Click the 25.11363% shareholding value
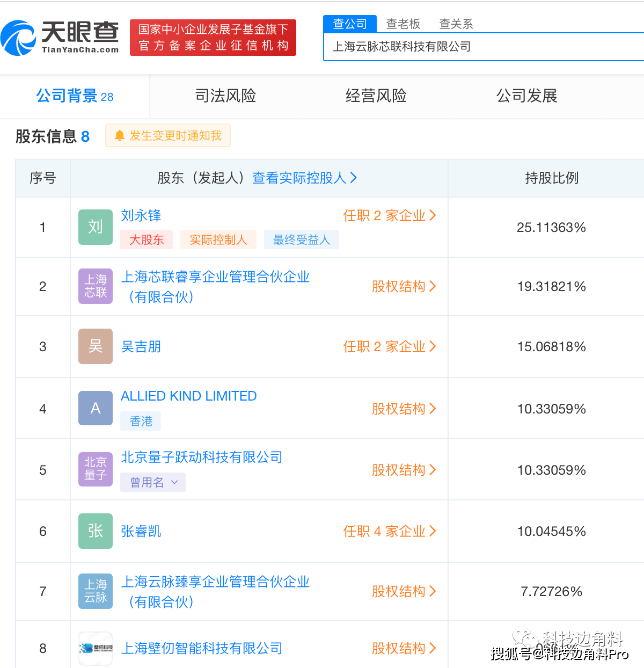The width and height of the screenshot is (644, 668). click(551, 227)
